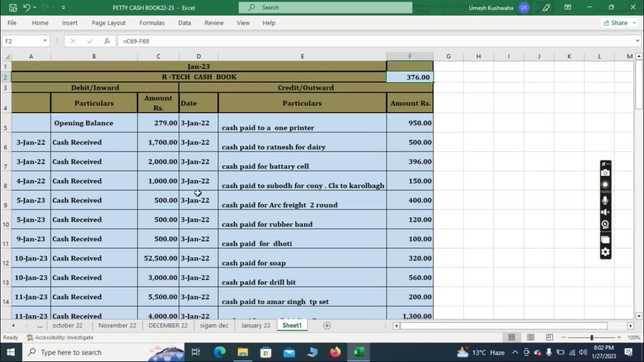Switch to the Insert ribbon tab

(x=70, y=23)
